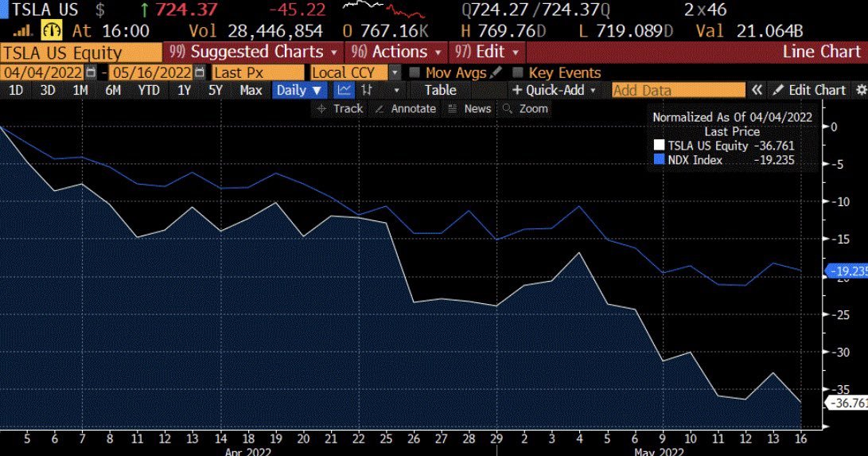Show News on the chart
The width and height of the screenshot is (868, 456).
click(469, 108)
